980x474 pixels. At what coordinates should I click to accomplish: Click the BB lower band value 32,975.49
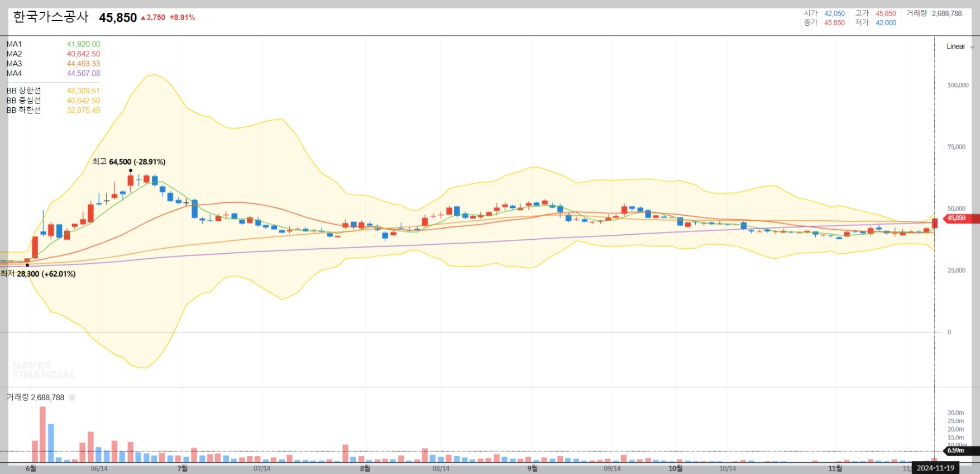pyautogui.click(x=83, y=110)
